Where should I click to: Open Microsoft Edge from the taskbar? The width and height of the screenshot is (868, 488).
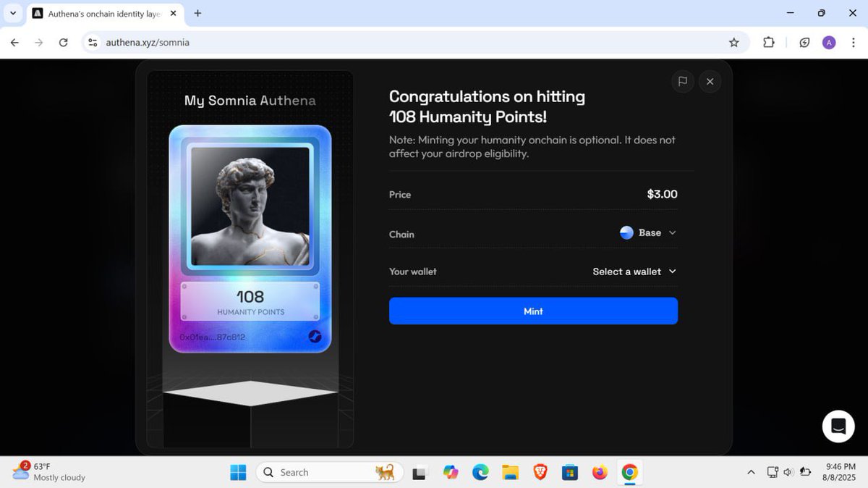click(x=480, y=472)
